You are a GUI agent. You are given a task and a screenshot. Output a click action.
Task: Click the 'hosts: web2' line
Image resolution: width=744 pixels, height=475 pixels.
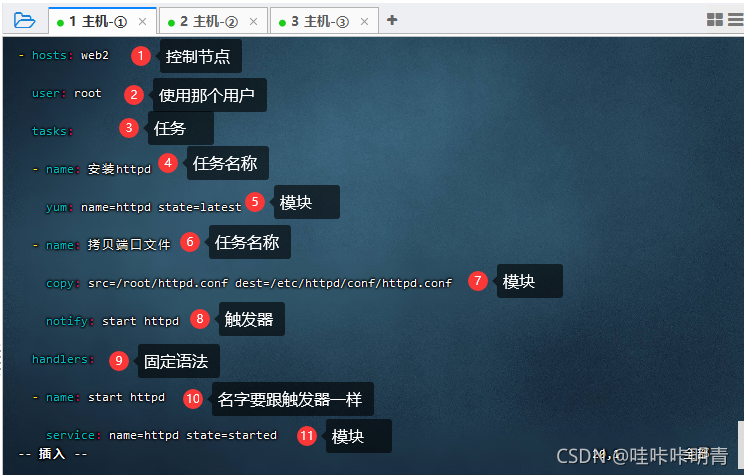point(64,56)
